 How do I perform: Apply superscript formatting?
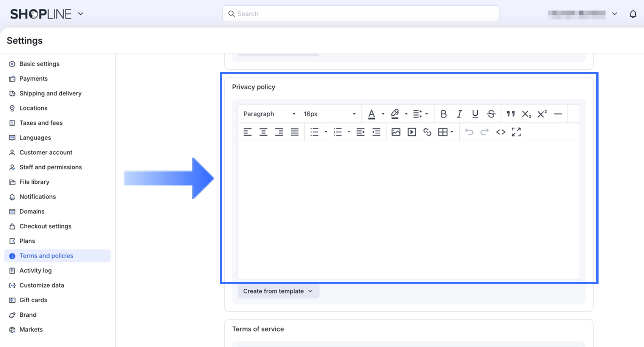pos(542,114)
